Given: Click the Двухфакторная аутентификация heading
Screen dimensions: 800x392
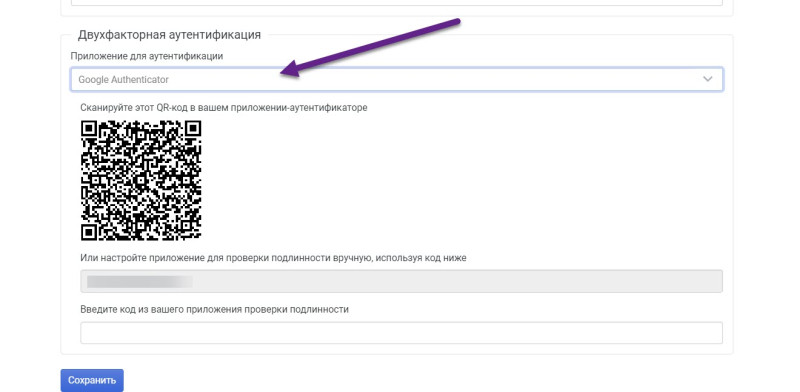Looking at the screenshot, I should [x=169, y=35].
